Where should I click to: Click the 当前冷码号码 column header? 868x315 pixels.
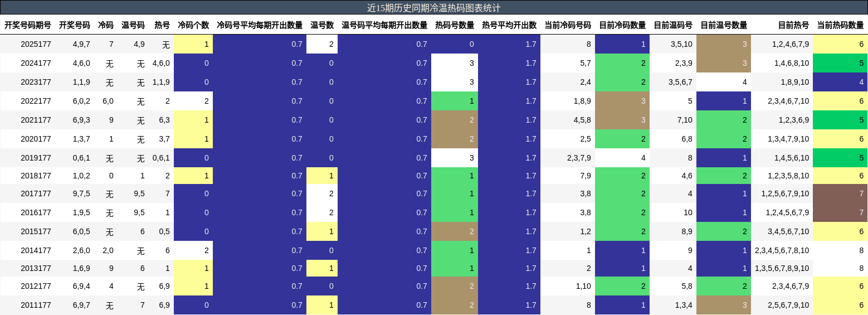[568, 25]
